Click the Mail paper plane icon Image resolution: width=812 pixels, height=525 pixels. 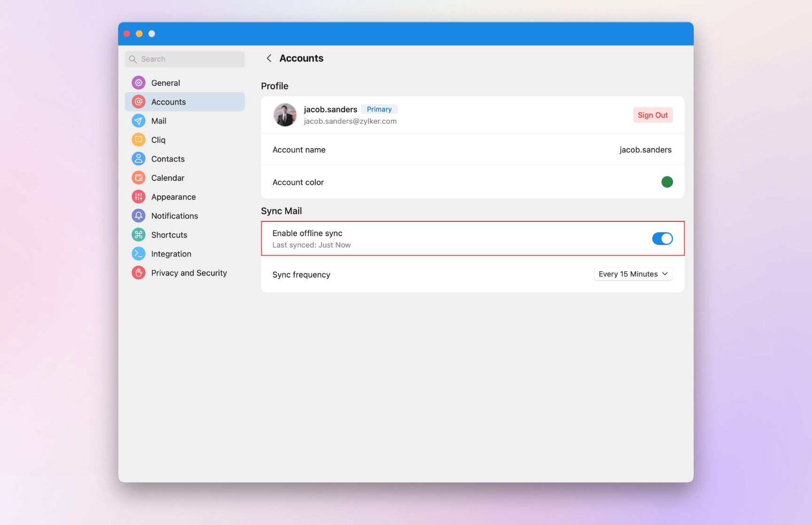tap(139, 121)
